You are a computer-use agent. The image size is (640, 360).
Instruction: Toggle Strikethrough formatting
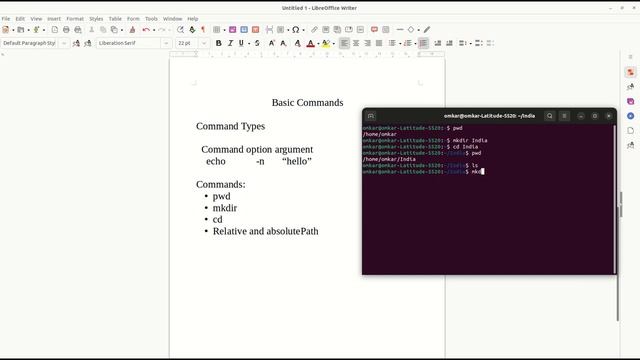pos(257,43)
